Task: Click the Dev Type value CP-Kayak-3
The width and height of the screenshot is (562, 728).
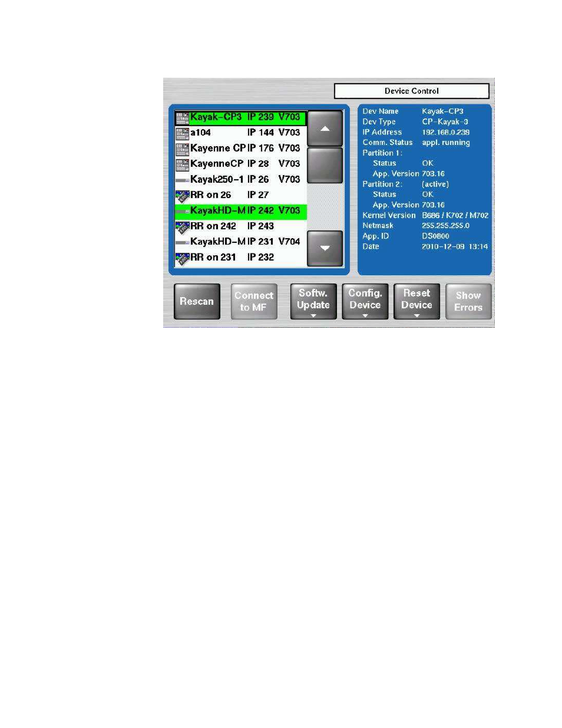Action: tap(445, 122)
